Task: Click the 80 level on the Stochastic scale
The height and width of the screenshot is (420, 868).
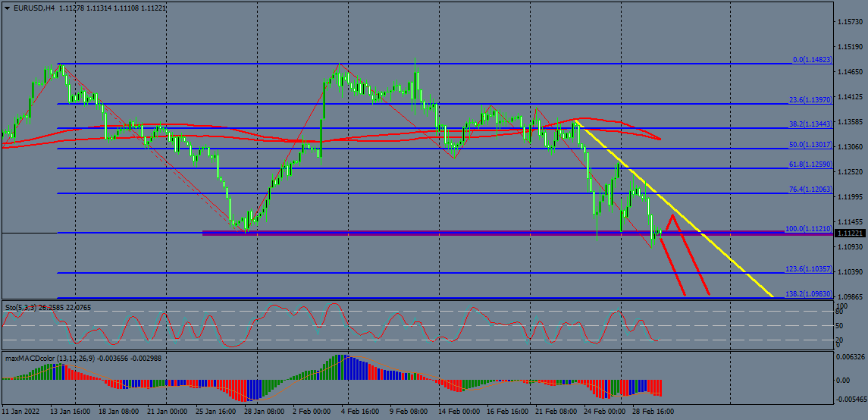Action: tap(838, 312)
